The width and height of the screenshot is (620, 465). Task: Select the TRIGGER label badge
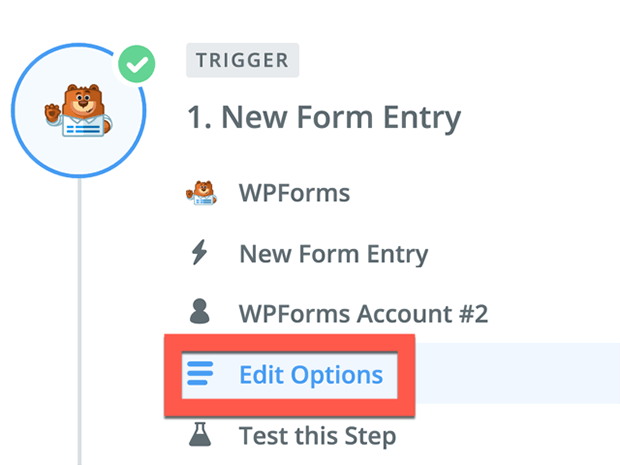pos(242,60)
